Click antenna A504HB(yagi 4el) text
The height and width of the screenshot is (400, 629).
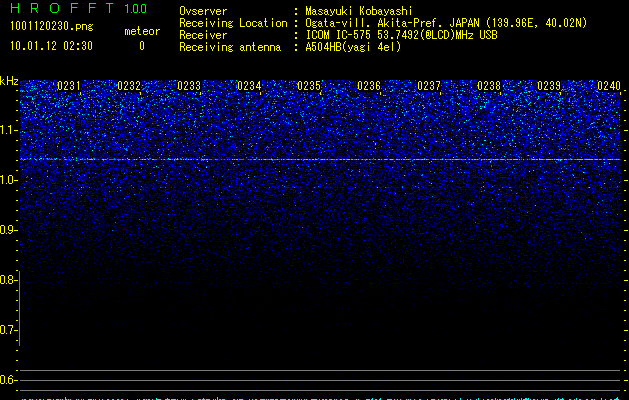coord(353,47)
